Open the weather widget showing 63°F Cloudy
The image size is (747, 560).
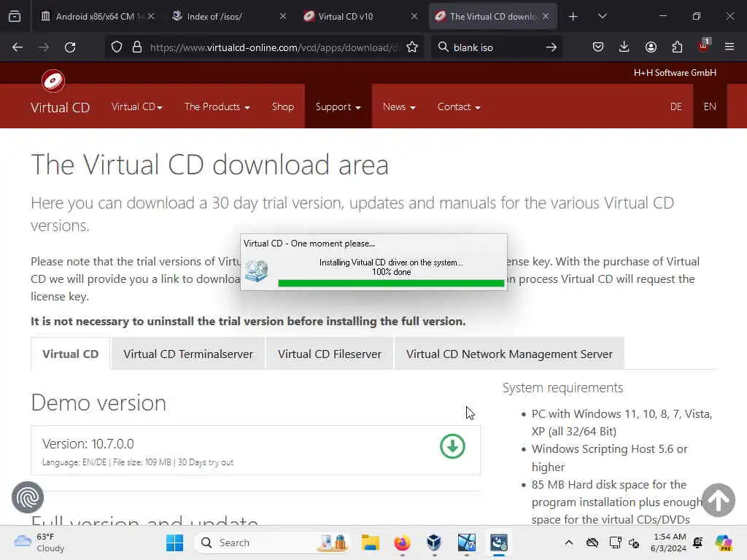tap(39, 542)
